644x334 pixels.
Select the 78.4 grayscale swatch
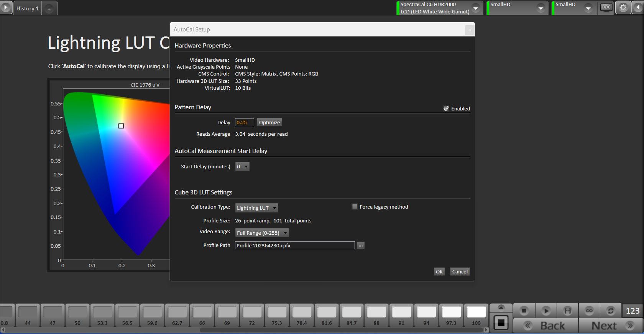click(302, 316)
